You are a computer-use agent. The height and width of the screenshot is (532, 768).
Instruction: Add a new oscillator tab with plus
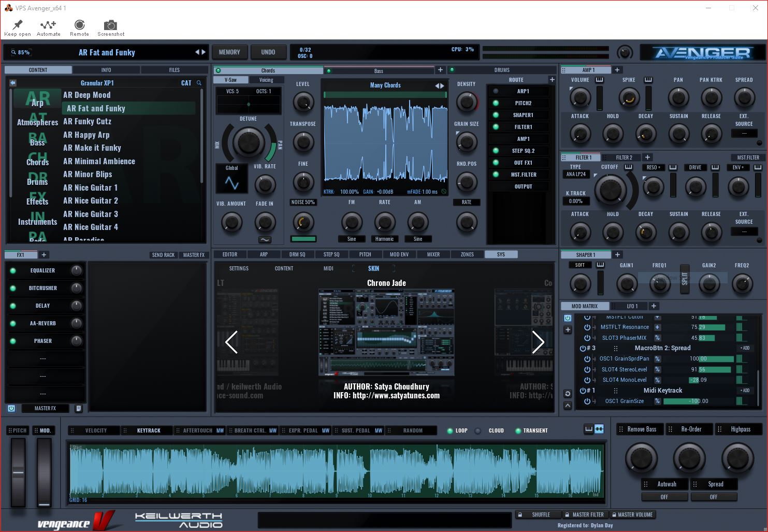coord(440,70)
